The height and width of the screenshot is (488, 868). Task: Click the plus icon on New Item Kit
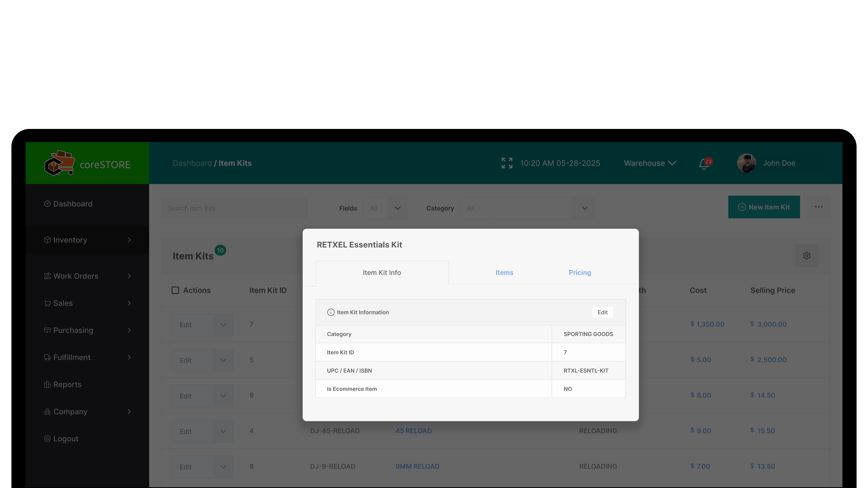742,207
